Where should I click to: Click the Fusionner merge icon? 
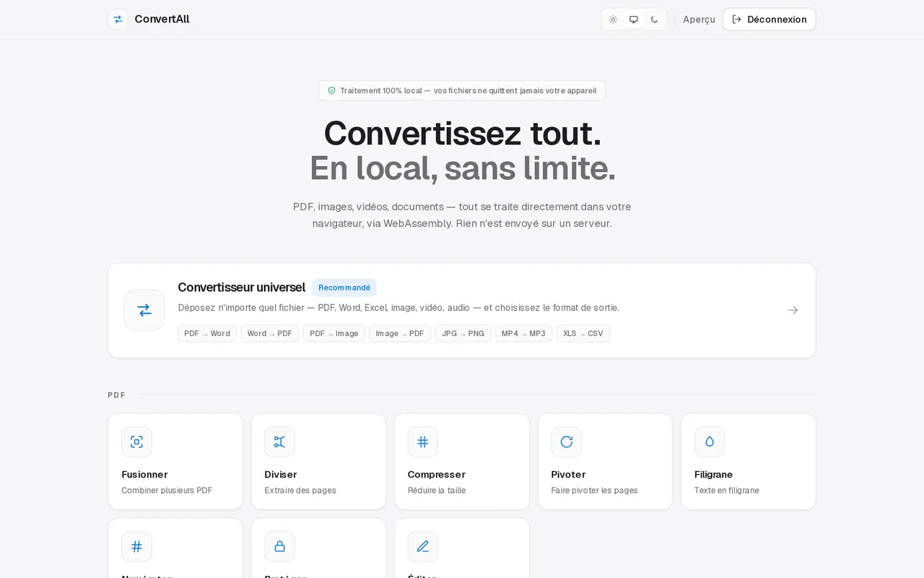click(x=136, y=442)
